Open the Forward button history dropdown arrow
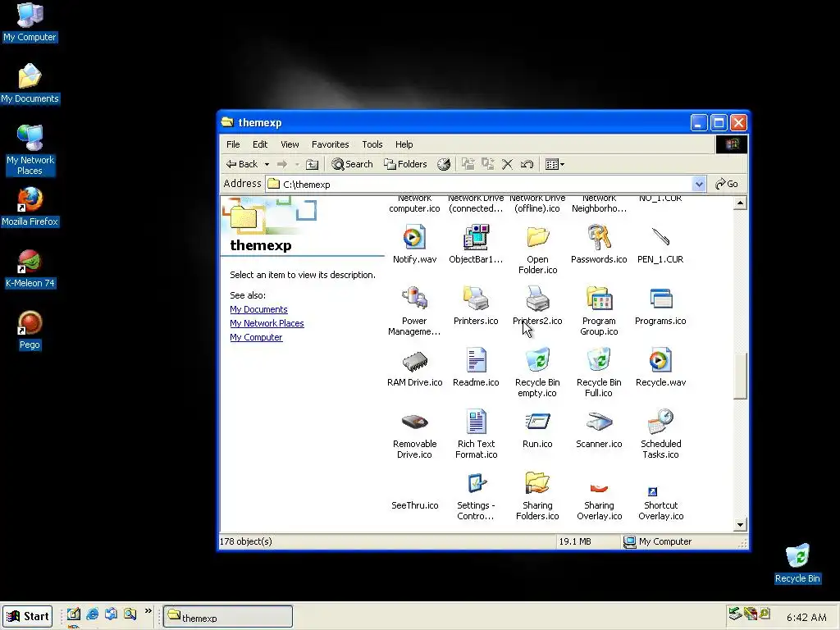Screen dimensions: 840x630 [297, 164]
